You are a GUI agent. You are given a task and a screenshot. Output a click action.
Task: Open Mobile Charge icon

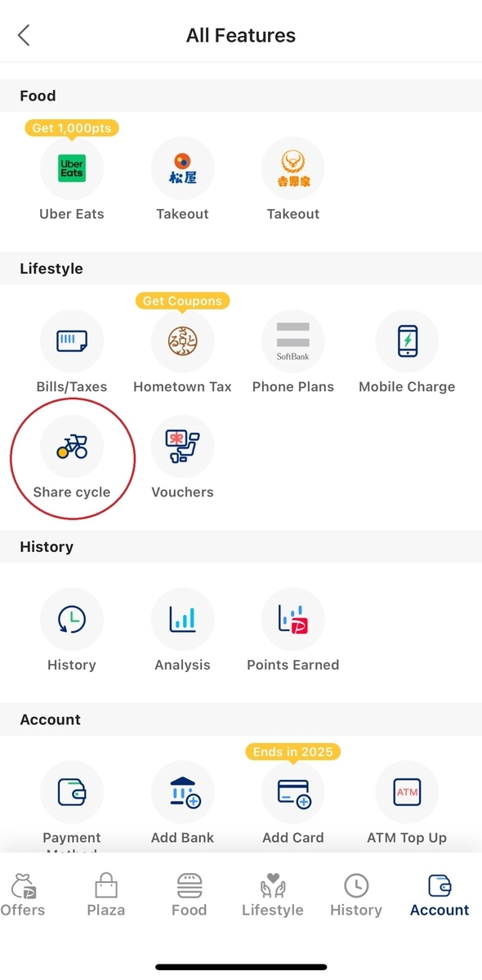pos(407,341)
